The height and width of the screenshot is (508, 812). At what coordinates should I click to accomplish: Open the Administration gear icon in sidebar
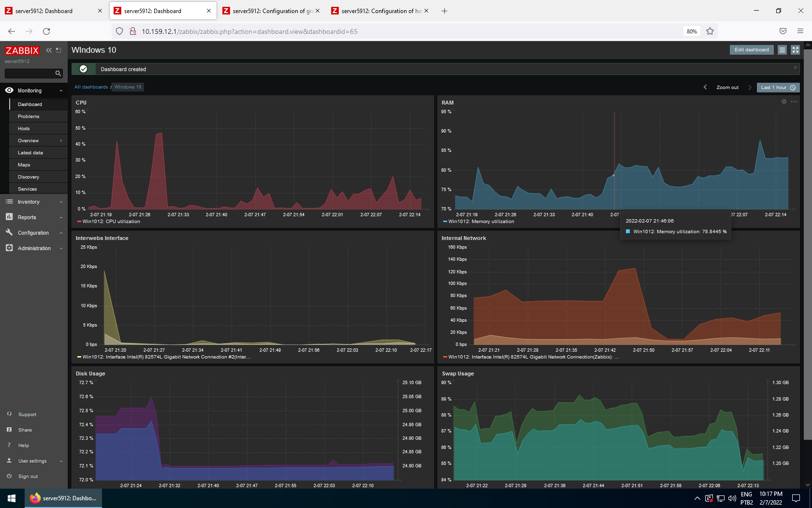9,248
